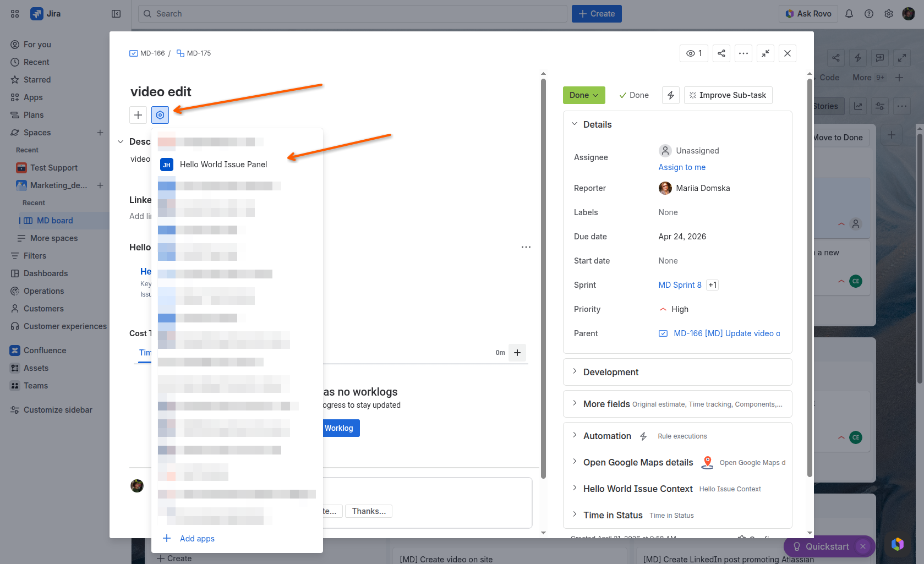Open the help question mark icon

pyautogui.click(x=869, y=14)
